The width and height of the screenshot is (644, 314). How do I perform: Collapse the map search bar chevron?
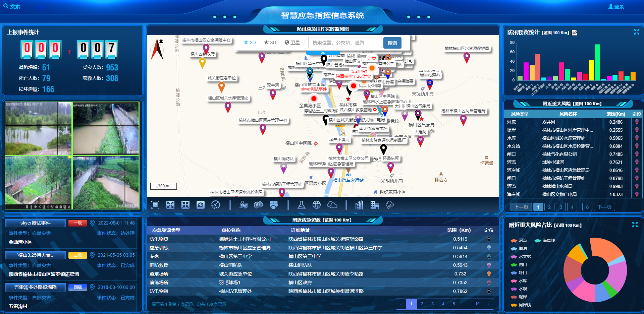click(323, 53)
